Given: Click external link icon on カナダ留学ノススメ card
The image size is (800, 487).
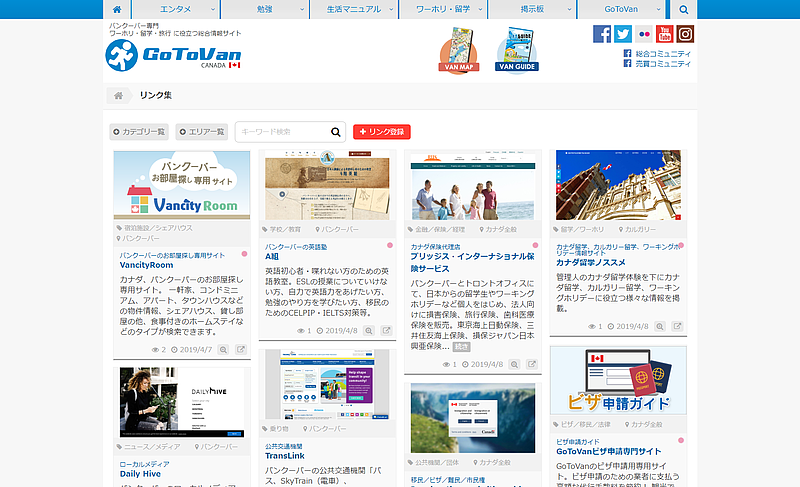Looking at the screenshot, I should pyautogui.click(x=677, y=326).
